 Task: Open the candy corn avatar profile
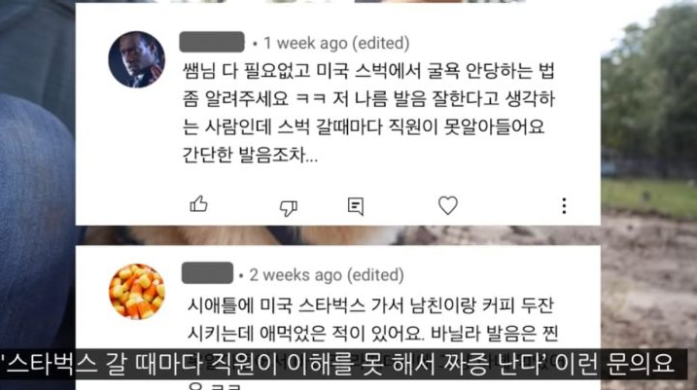pos(136,292)
